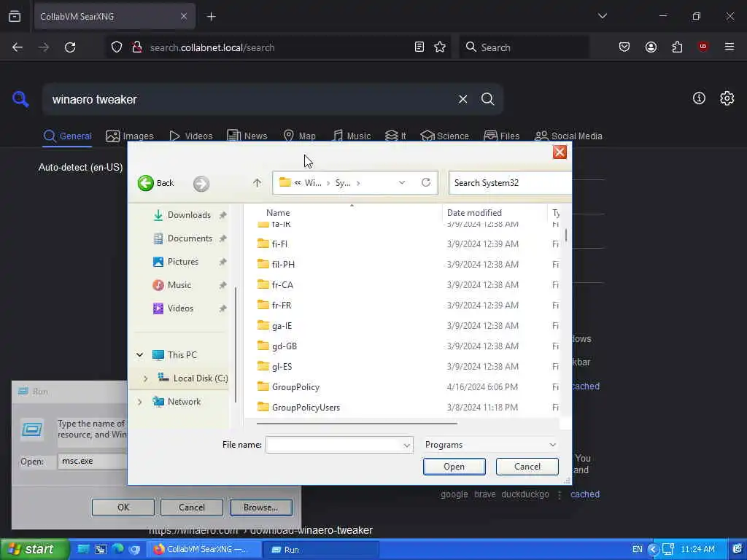The image size is (747, 560).
Task: Open uBlock Origin toolbar icon
Action: [x=703, y=47]
